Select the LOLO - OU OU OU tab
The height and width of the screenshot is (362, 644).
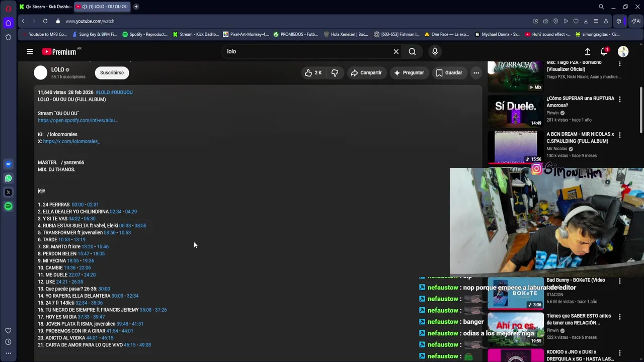click(103, 7)
